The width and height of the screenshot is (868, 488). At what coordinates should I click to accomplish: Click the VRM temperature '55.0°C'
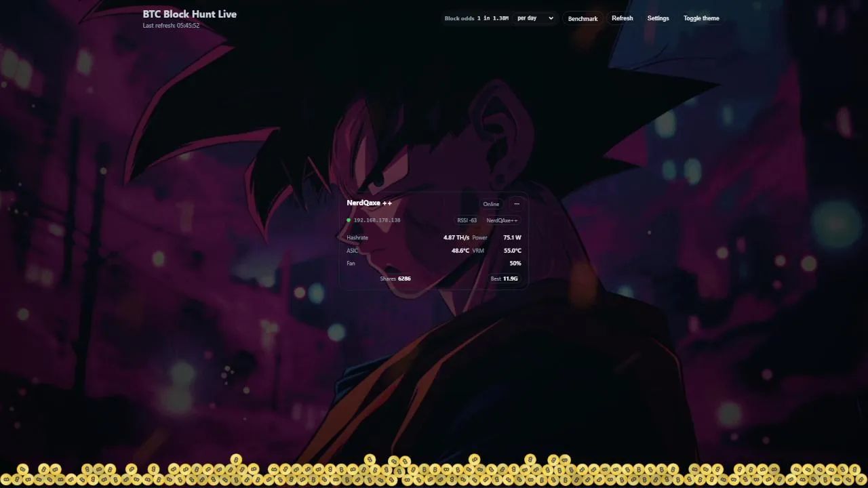click(513, 251)
